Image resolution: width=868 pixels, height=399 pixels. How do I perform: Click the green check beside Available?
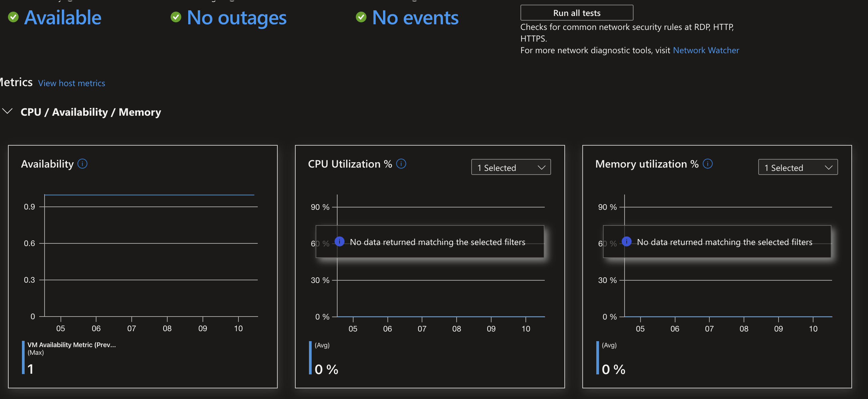coord(13,17)
